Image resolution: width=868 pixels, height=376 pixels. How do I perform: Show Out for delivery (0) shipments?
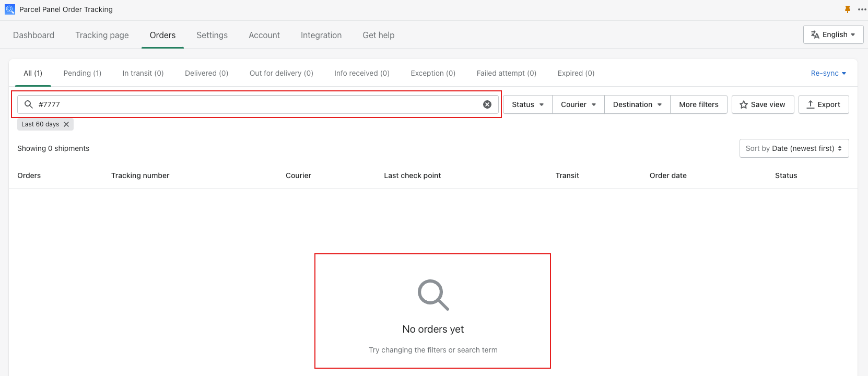pyautogui.click(x=281, y=73)
